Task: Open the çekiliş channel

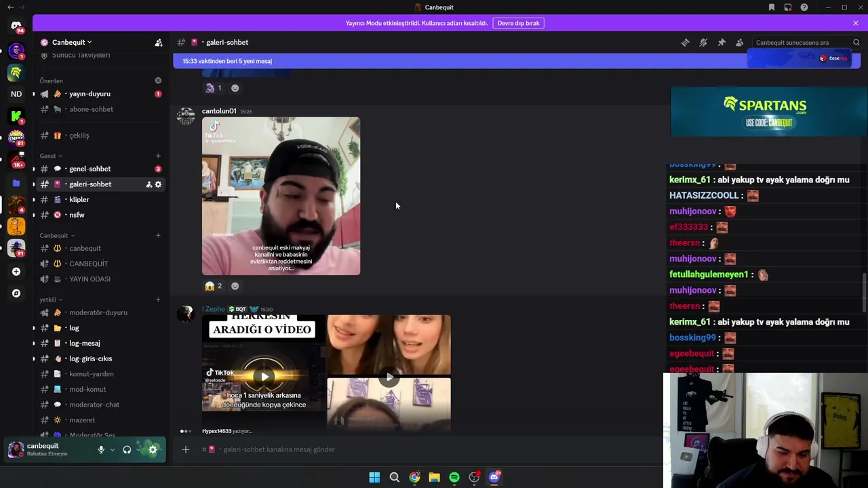Action: coord(100,136)
